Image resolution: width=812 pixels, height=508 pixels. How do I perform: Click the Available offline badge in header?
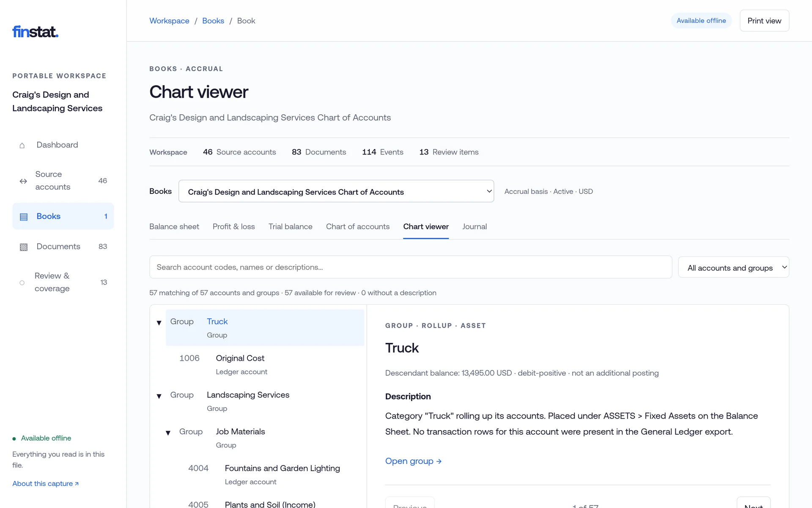[701, 21]
